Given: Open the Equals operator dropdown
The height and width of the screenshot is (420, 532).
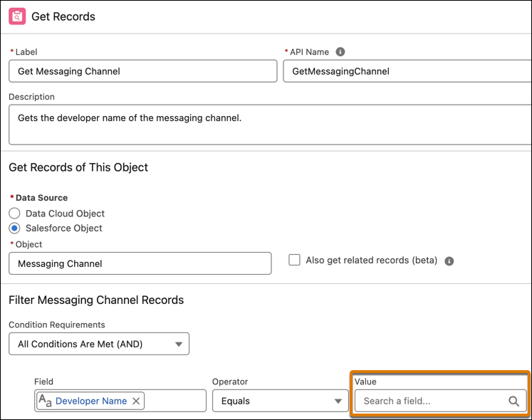Looking at the screenshot, I should pos(281,401).
